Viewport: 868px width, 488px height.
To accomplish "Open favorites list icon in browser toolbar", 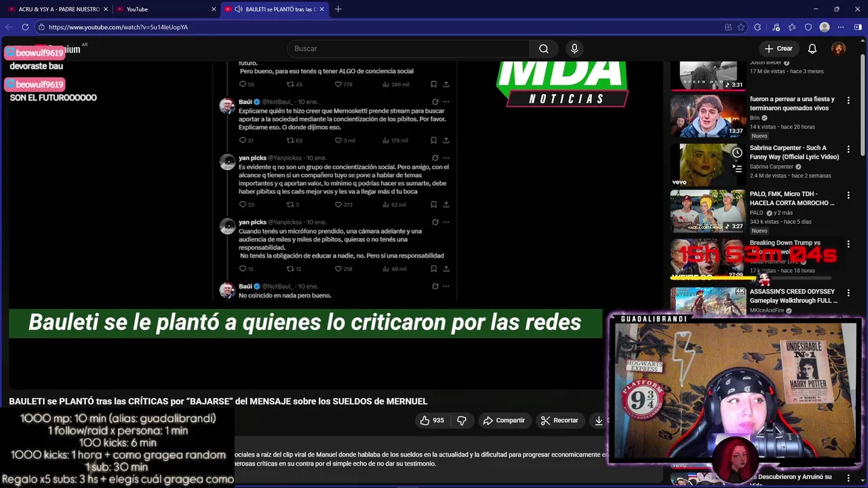I will click(x=792, y=27).
